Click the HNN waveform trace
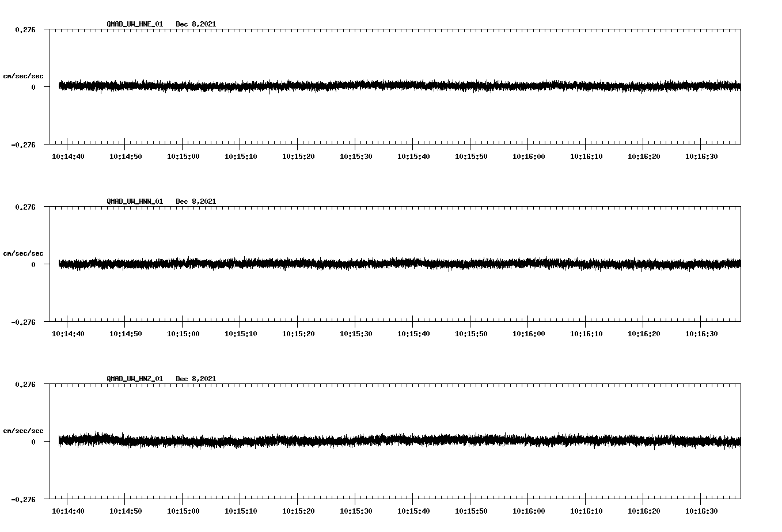Viewport: 782px width, 532px height. [400, 264]
